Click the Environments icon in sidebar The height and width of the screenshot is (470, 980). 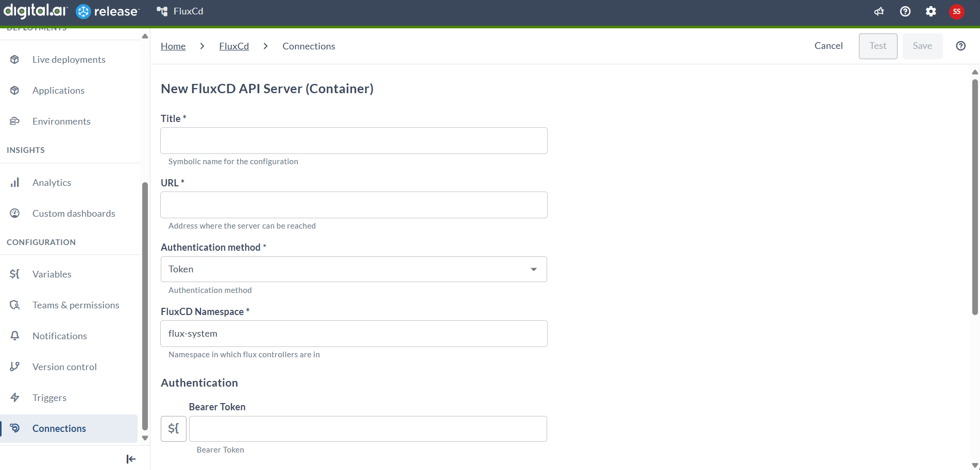point(15,121)
